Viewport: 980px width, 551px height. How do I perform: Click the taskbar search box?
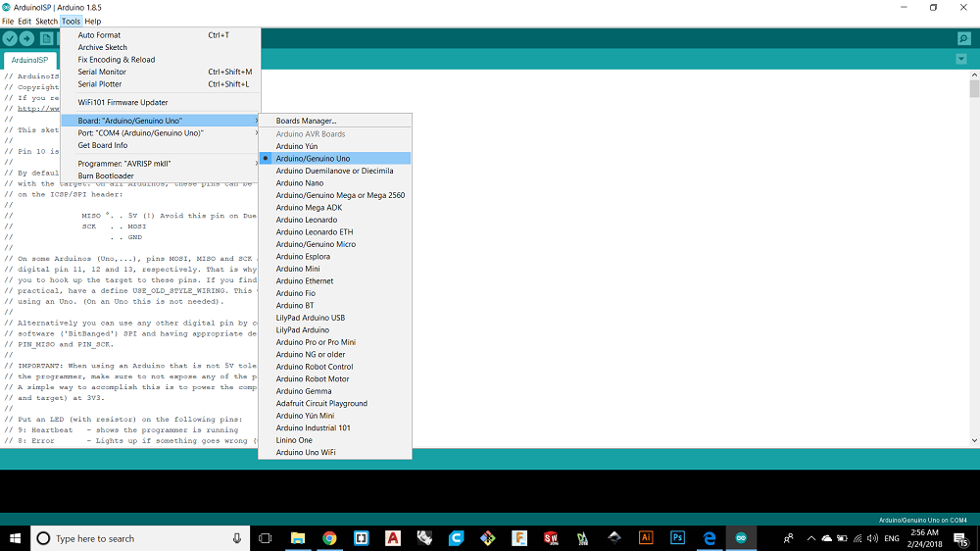[x=140, y=538]
